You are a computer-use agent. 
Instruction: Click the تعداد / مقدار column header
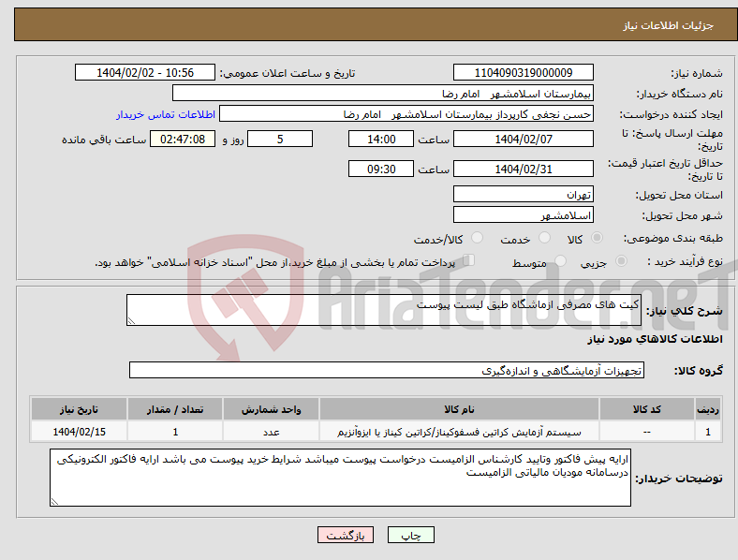click(x=175, y=409)
